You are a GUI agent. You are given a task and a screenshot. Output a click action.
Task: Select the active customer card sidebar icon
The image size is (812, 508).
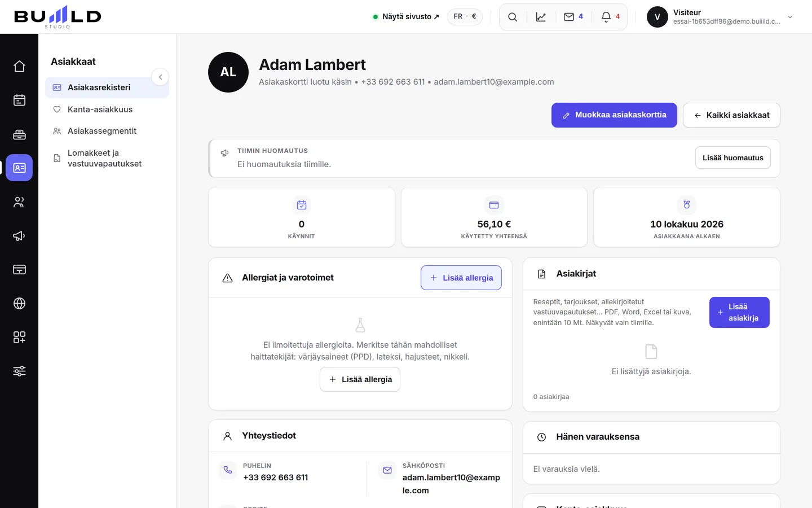pos(19,168)
